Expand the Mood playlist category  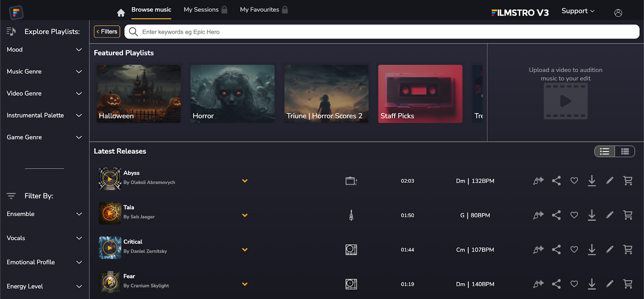(x=44, y=49)
